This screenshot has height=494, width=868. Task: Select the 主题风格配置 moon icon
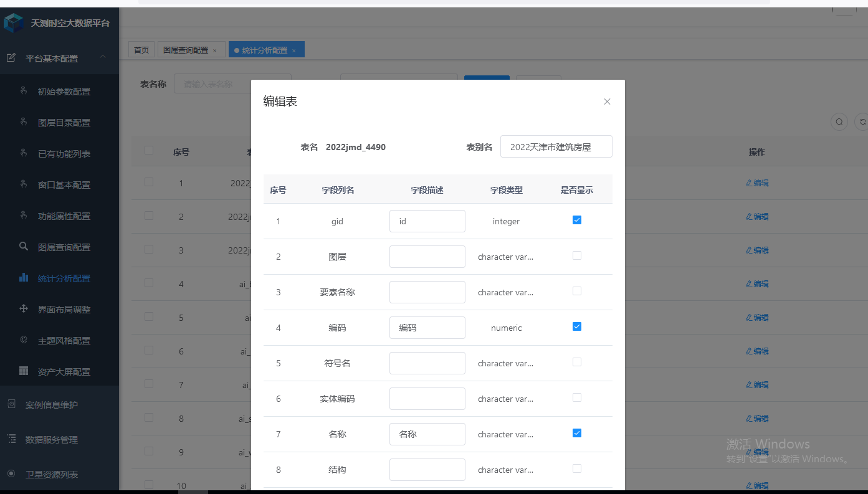pos(23,340)
